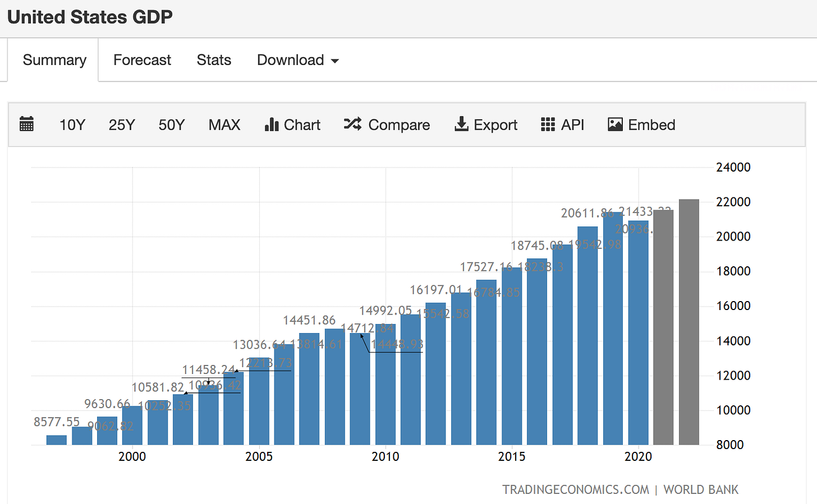Click the United States GDP heading
Viewport: 817px width, 504px height.
pos(90,17)
